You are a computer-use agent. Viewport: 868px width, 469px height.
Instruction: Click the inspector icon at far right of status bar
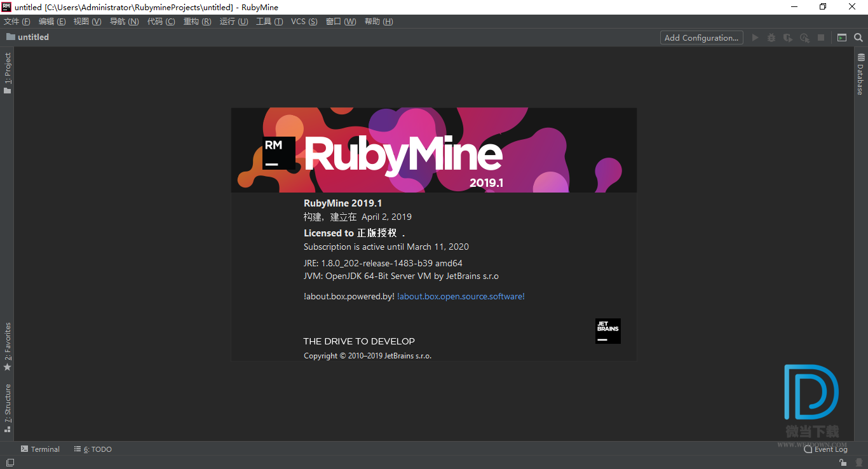pos(858,463)
